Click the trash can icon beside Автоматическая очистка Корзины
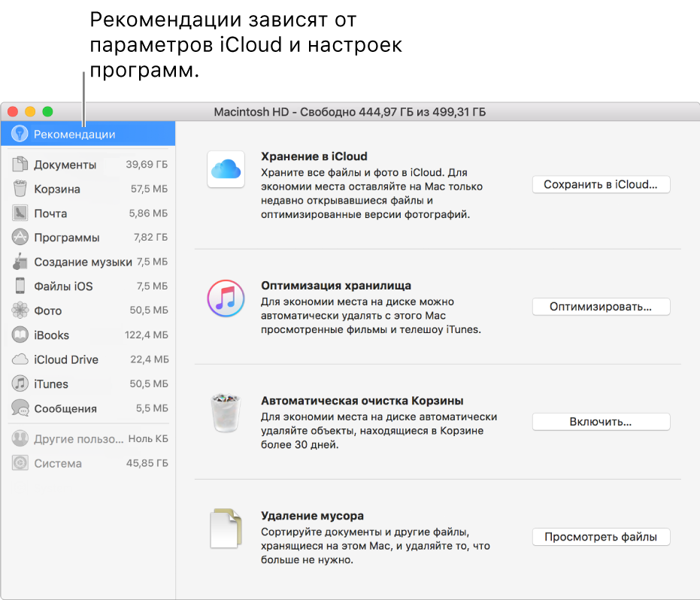The height and width of the screenshot is (600, 700). pos(226,413)
